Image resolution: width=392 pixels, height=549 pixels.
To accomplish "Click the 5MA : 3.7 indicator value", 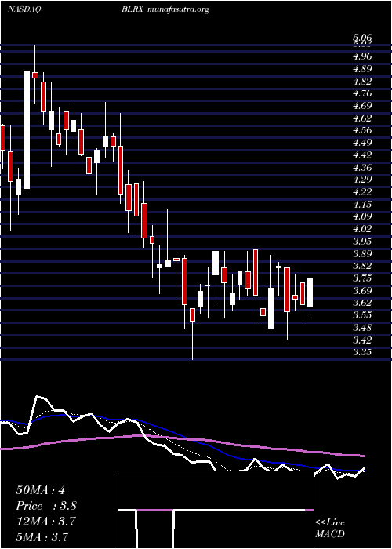I will tap(42, 536).
